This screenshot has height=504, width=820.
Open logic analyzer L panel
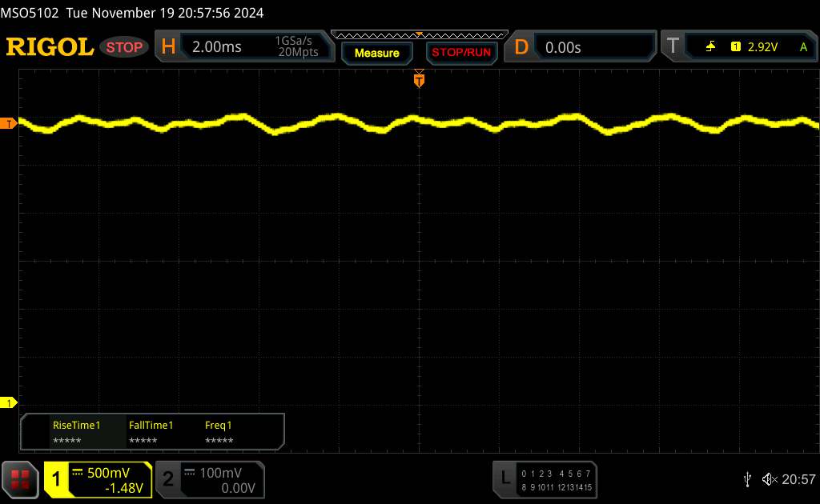point(504,478)
